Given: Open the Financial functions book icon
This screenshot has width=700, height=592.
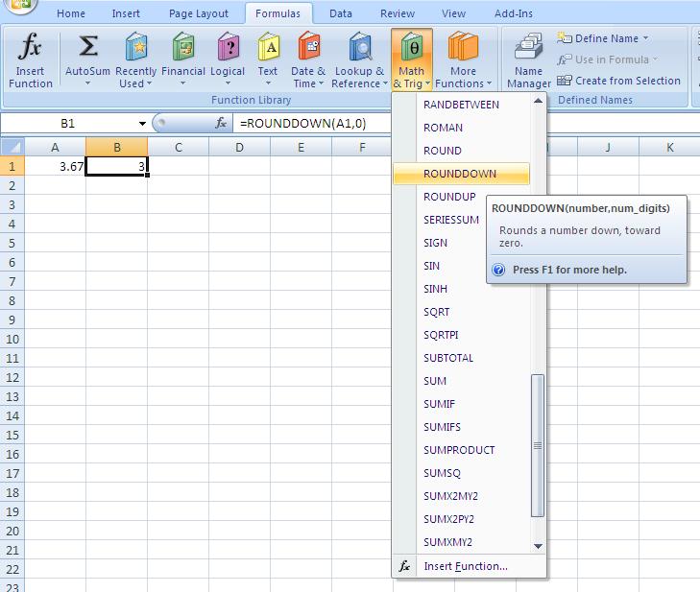Looking at the screenshot, I should coord(183,46).
